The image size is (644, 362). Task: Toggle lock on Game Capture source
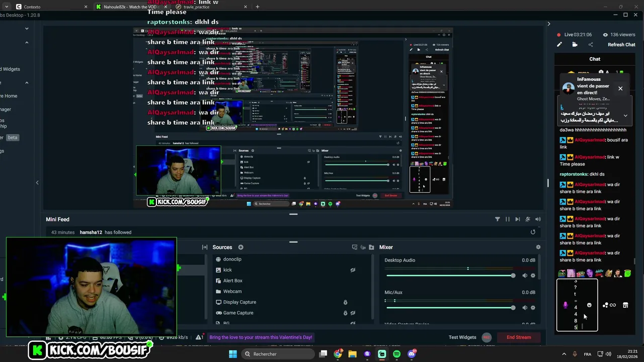tap(345, 313)
